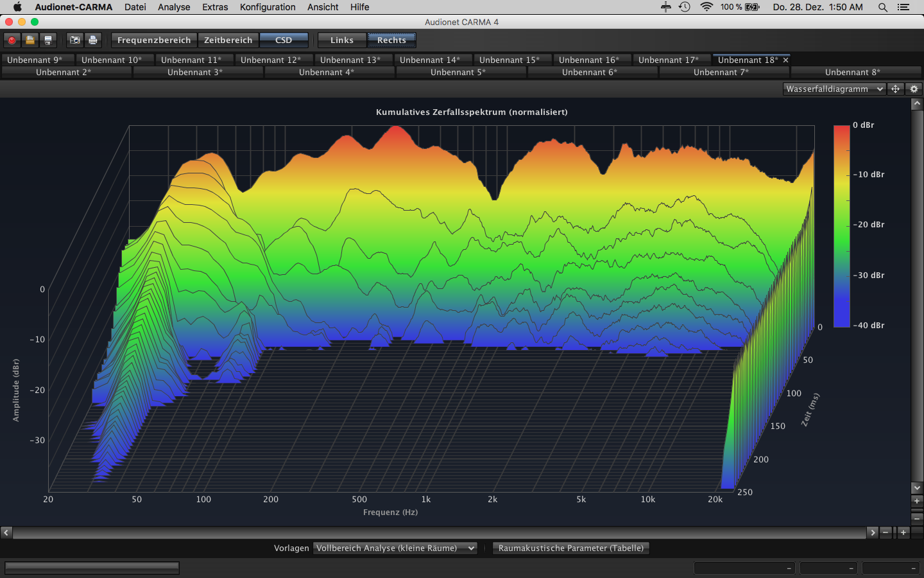Close the Unbennant 18* tab
Image resolution: width=924 pixels, height=578 pixels.
(x=785, y=60)
